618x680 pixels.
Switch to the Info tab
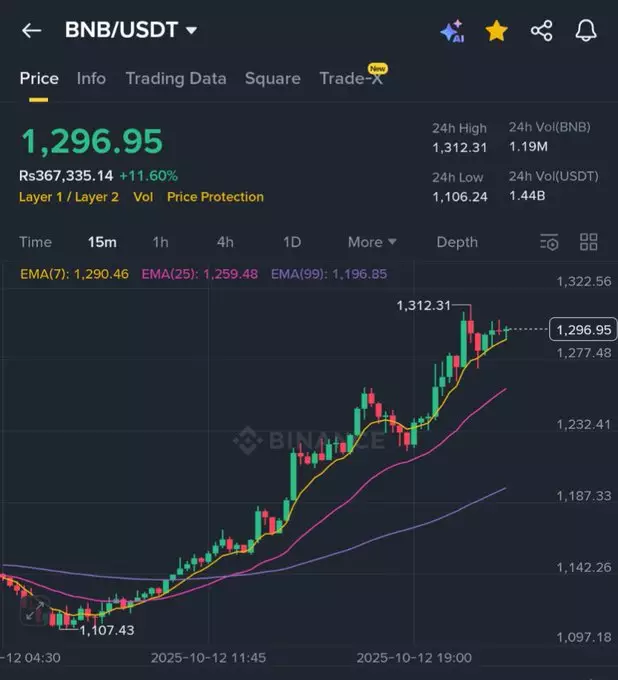(x=91, y=78)
